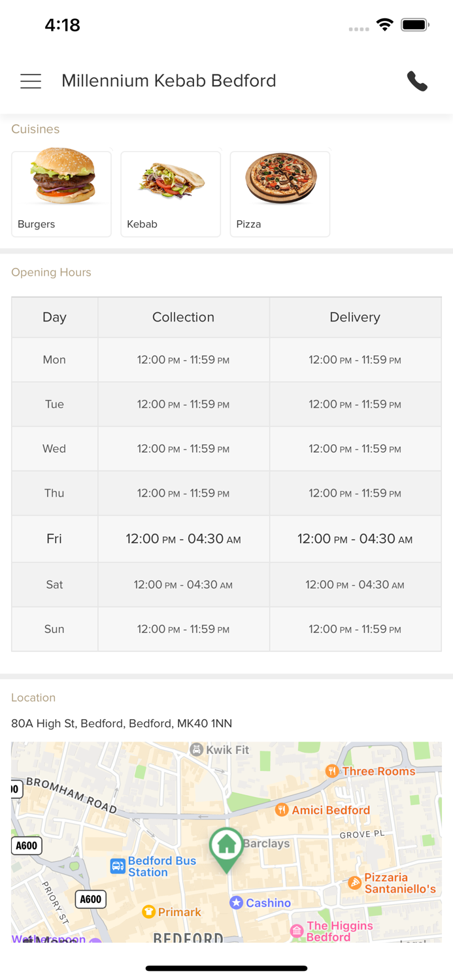The height and width of the screenshot is (980, 453).
Task: Tap the Bedford Bus Station map icon
Action: pyautogui.click(x=118, y=866)
